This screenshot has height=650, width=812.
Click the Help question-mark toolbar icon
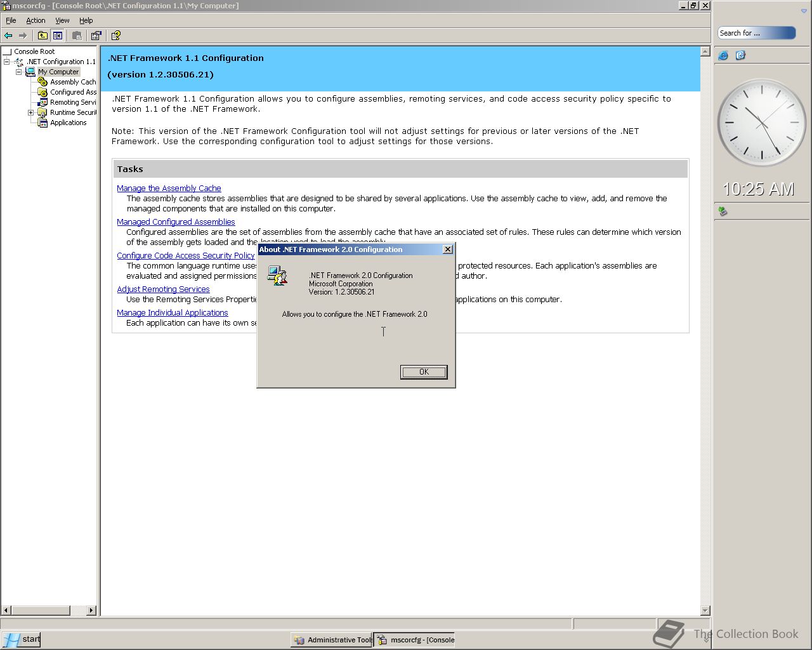tap(115, 36)
